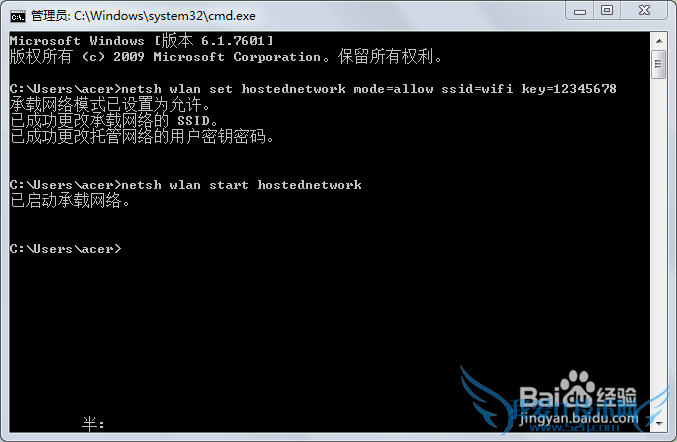This screenshot has height=442, width=677.
Task: Click the Microsoft Windows version 6.1.7601 line
Action: (x=142, y=41)
